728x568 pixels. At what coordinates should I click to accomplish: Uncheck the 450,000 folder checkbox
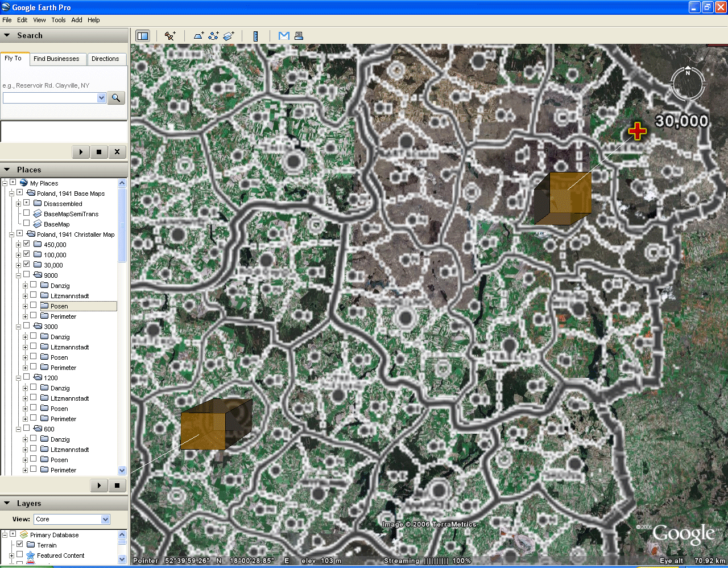click(26, 244)
